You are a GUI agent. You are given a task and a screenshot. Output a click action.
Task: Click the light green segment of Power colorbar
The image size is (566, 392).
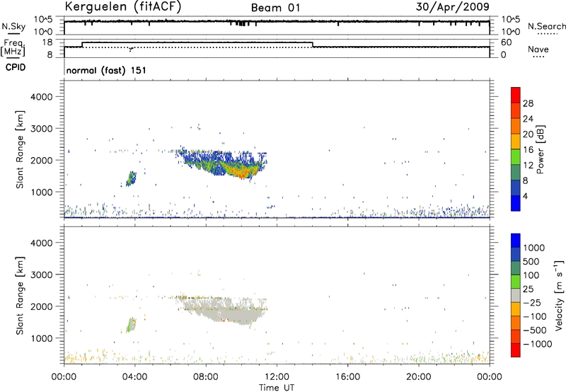point(516,156)
